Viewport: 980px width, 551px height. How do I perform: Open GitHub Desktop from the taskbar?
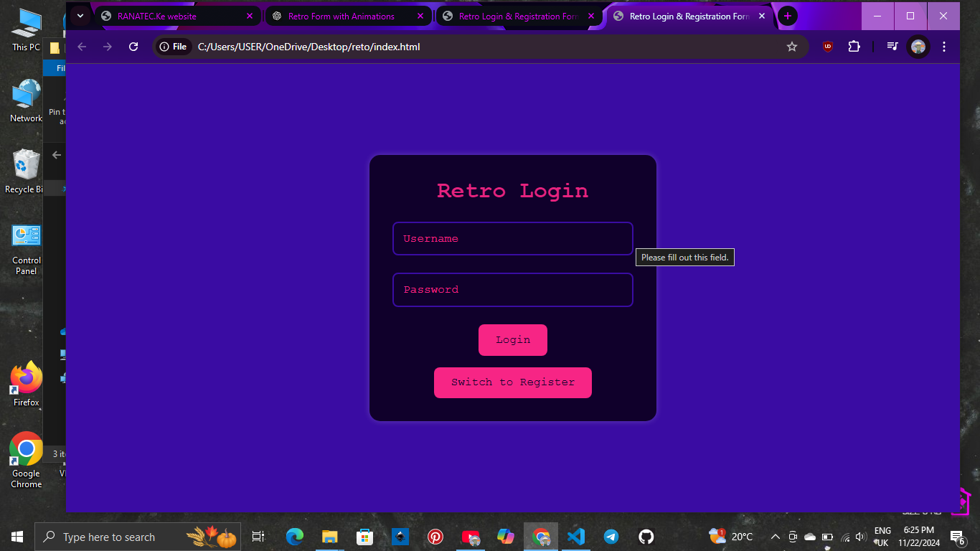tap(646, 537)
